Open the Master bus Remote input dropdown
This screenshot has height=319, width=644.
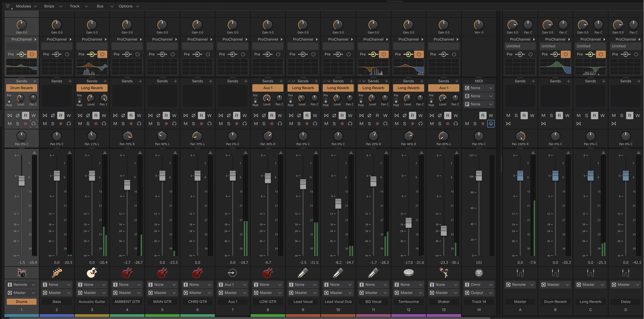pos(520,284)
